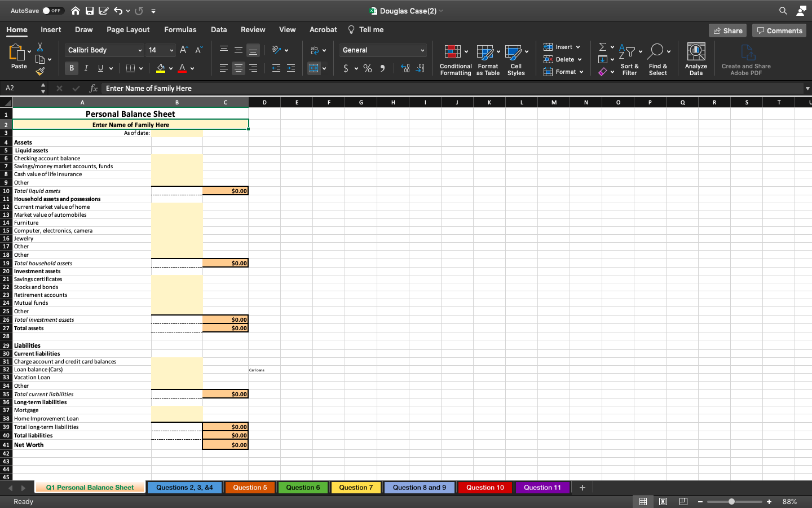Open the Comments pane button
Screen dimensions: 812x508
[779, 30]
